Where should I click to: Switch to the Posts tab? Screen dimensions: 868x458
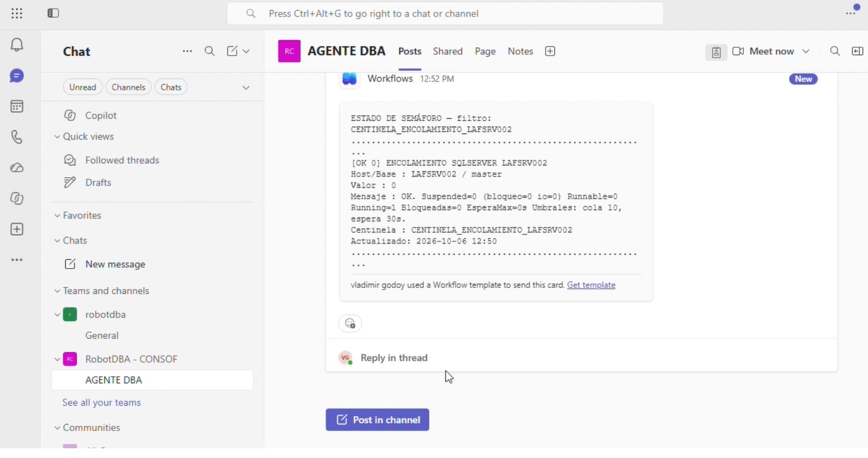click(410, 52)
